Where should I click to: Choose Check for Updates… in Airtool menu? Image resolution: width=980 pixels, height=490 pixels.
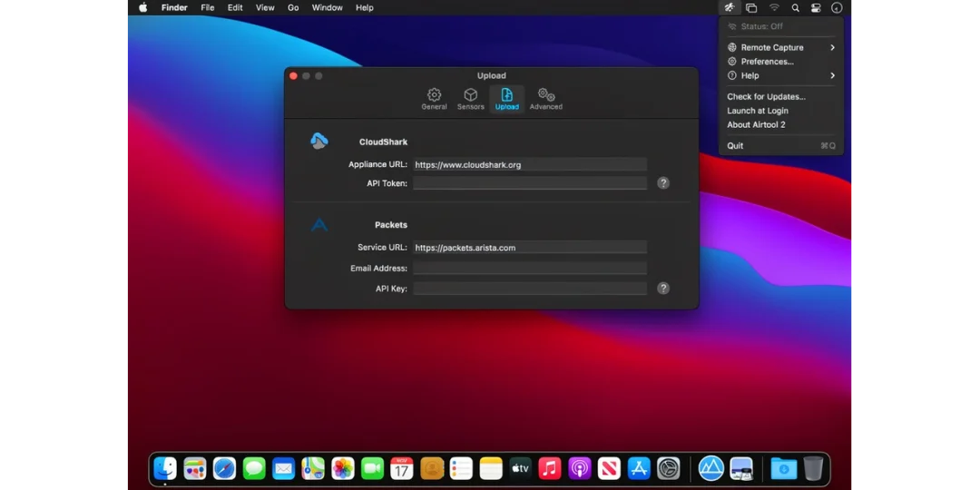point(781,97)
